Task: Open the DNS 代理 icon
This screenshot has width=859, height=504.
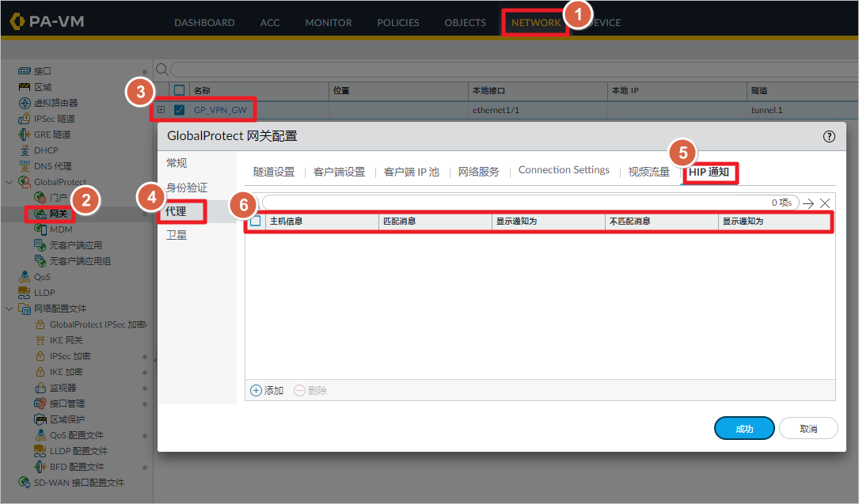Action: point(24,166)
